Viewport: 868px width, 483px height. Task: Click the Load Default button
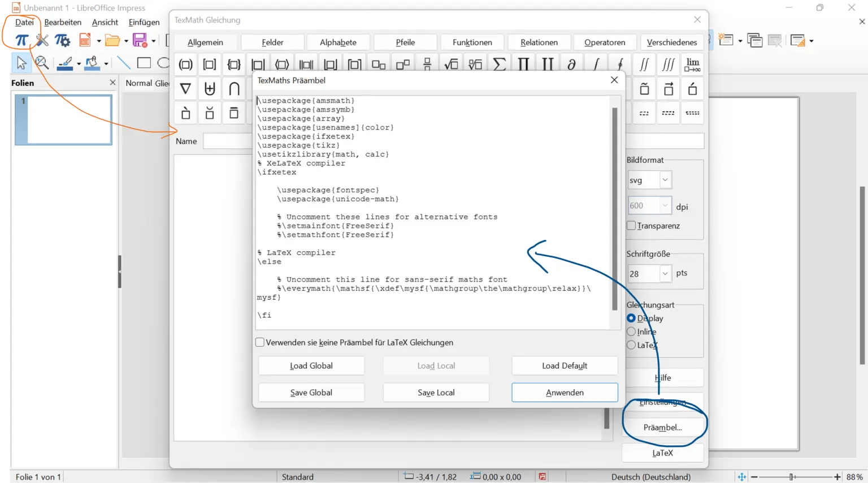pos(565,366)
